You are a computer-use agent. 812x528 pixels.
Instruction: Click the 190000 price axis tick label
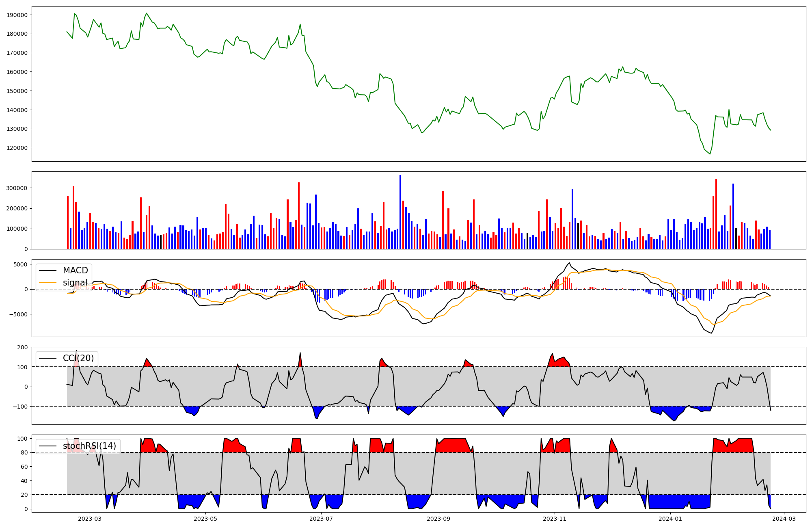coord(17,15)
